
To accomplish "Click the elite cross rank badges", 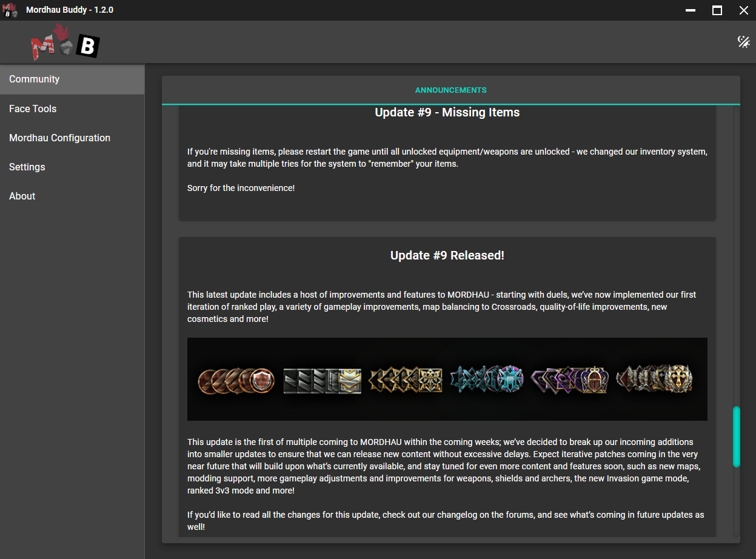I will 655,379.
